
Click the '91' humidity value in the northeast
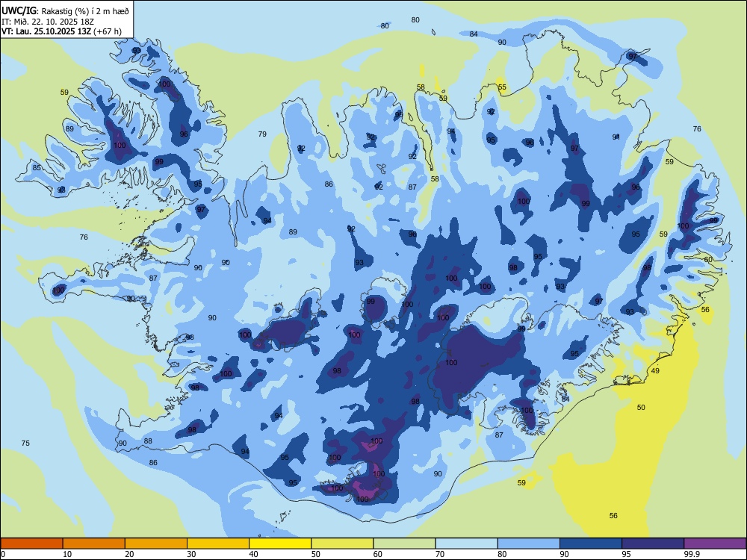(616, 137)
